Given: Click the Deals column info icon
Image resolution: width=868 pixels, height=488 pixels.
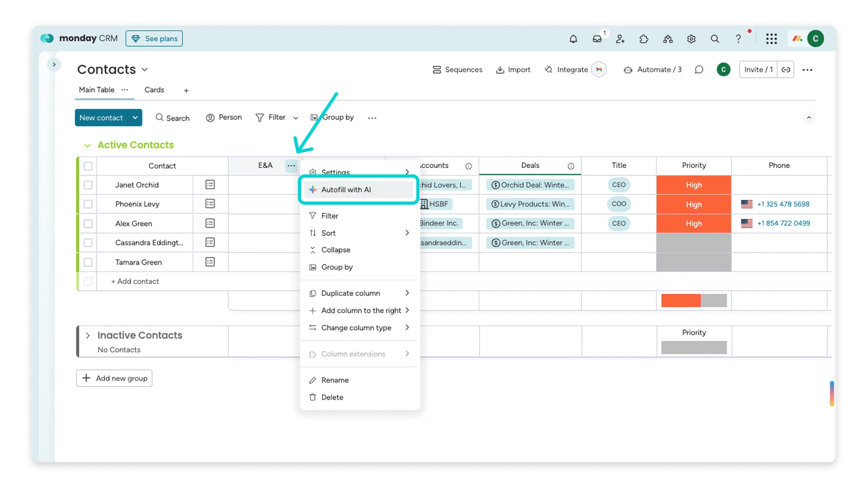Looking at the screenshot, I should pos(571,166).
